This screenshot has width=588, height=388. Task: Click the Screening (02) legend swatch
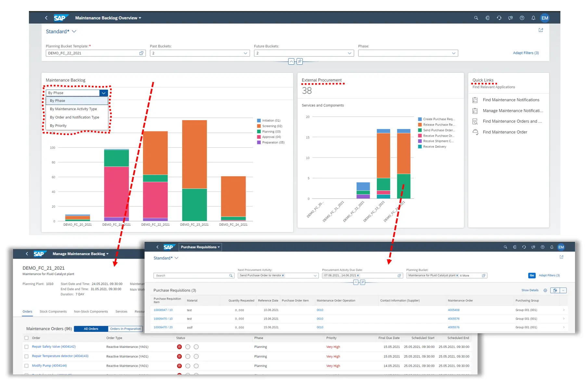(x=259, y=126)
